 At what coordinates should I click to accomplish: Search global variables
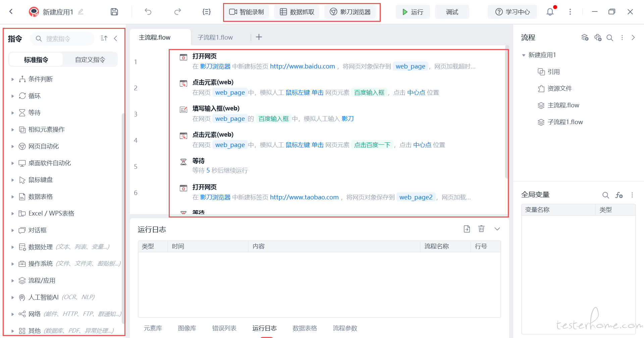point(605,195)
